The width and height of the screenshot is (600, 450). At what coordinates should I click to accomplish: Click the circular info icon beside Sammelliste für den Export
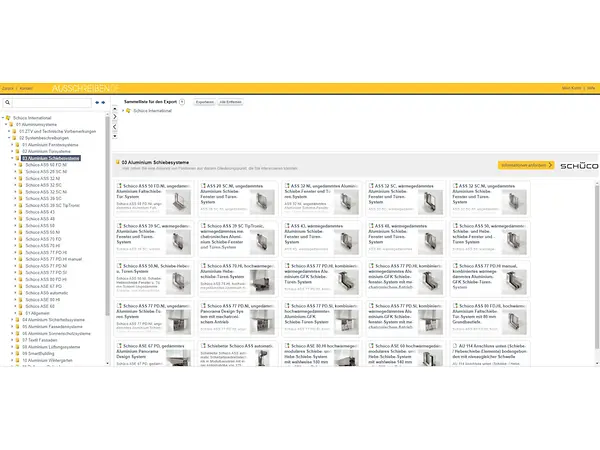tap(183, 102)
